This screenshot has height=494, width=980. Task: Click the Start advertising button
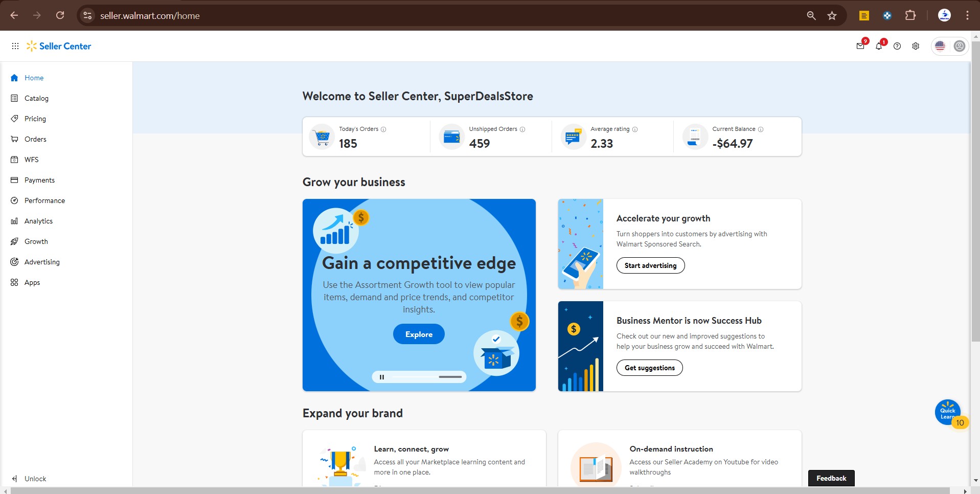pyautogui.click(x=650, y=265)
